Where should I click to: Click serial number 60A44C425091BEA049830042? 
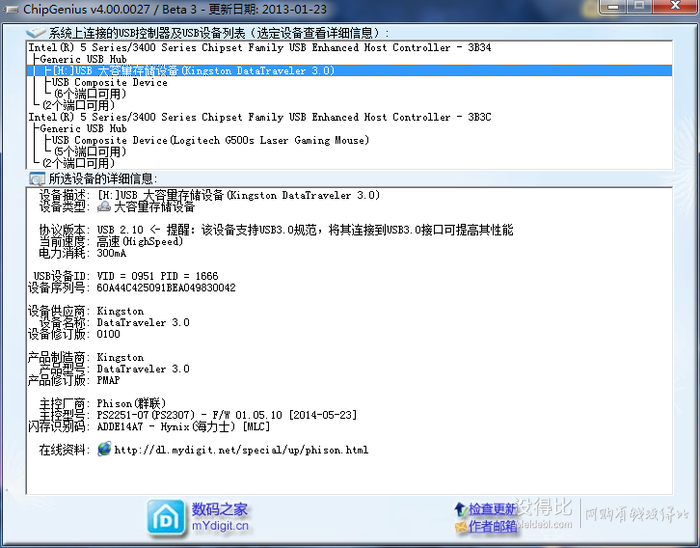click(x=166, y=288)
